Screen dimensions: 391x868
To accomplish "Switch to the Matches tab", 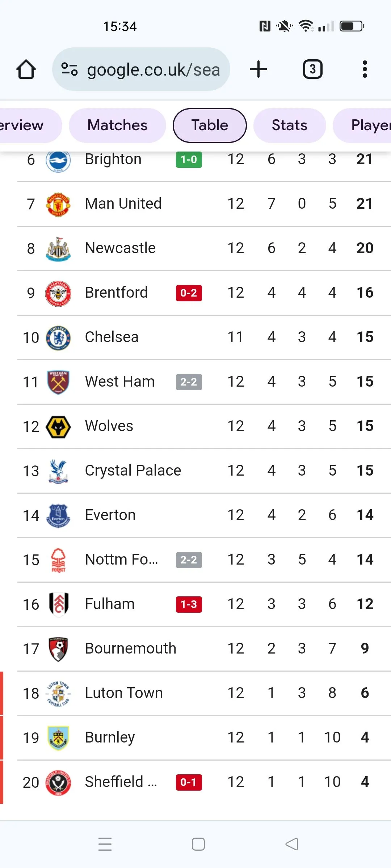I will point(117,125).
